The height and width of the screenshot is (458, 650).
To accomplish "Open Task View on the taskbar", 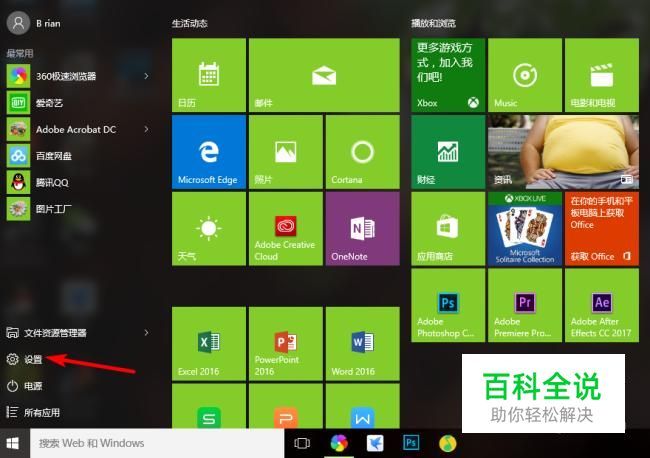I will [x=302, y=443].
